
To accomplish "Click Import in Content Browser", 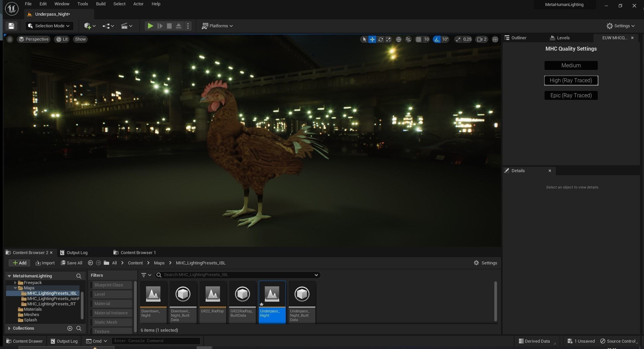I will [x=45, y=263].
